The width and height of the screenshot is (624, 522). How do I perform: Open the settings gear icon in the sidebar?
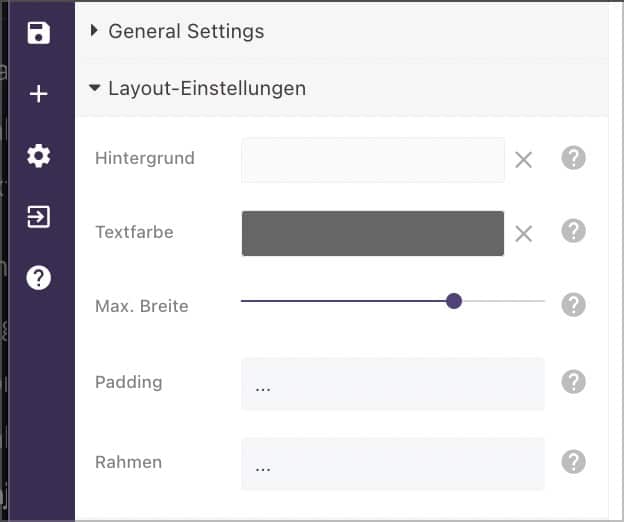tap(39, 156)
